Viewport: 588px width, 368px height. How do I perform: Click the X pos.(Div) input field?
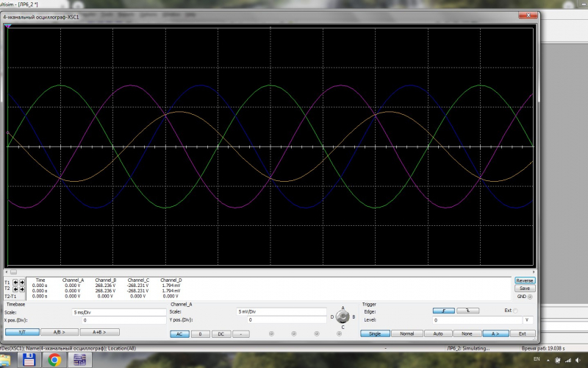123,320
